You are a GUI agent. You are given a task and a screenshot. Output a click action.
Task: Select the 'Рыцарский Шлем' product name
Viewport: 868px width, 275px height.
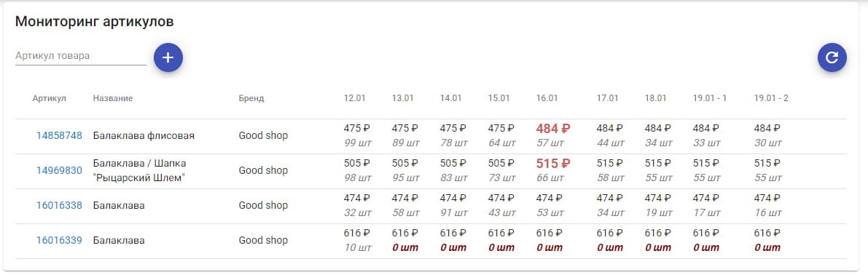[138, 178]
